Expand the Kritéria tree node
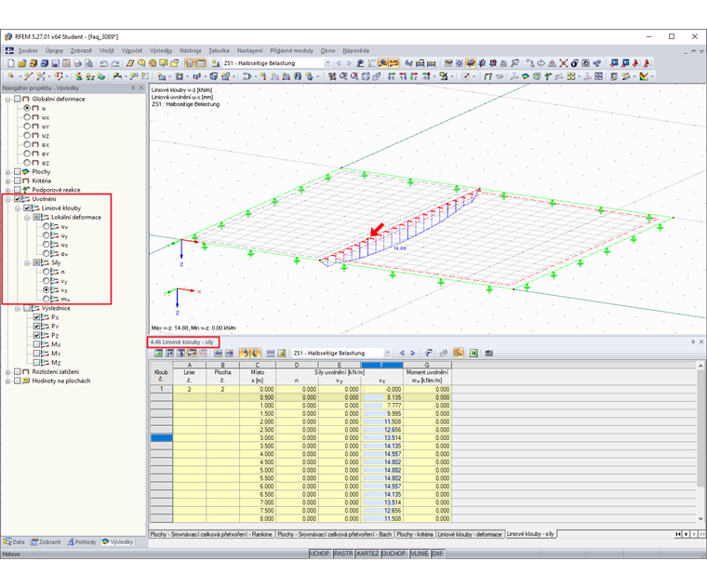707x588 pixels. (7, 180)
